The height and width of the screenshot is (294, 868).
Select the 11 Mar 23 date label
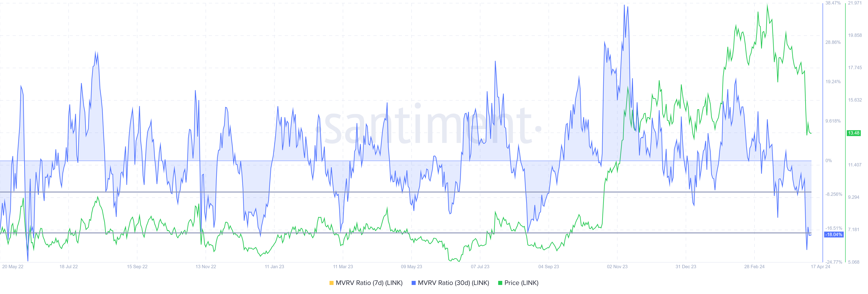coord(343,266)
